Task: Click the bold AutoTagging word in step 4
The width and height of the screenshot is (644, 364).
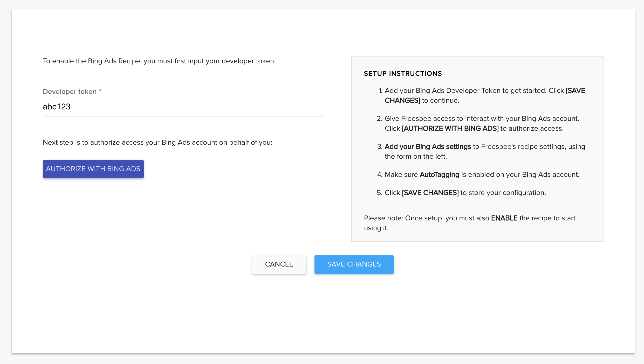Action: point(439,175)
